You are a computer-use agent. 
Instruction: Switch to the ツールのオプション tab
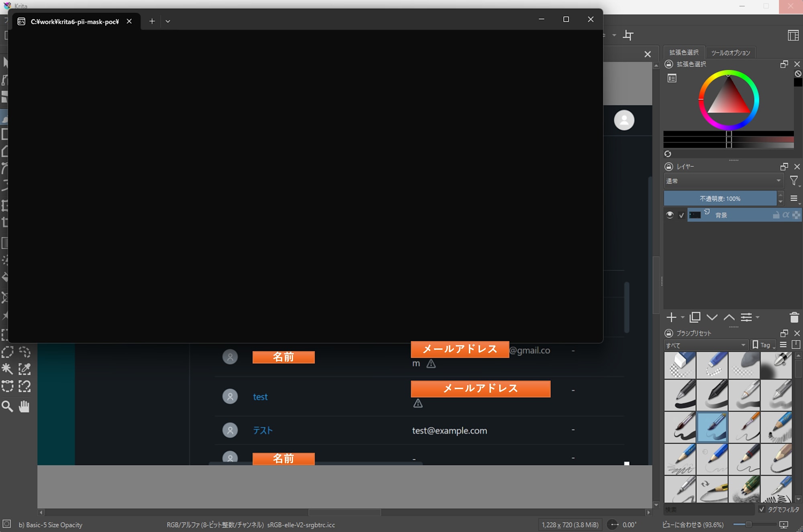[730, 53]
